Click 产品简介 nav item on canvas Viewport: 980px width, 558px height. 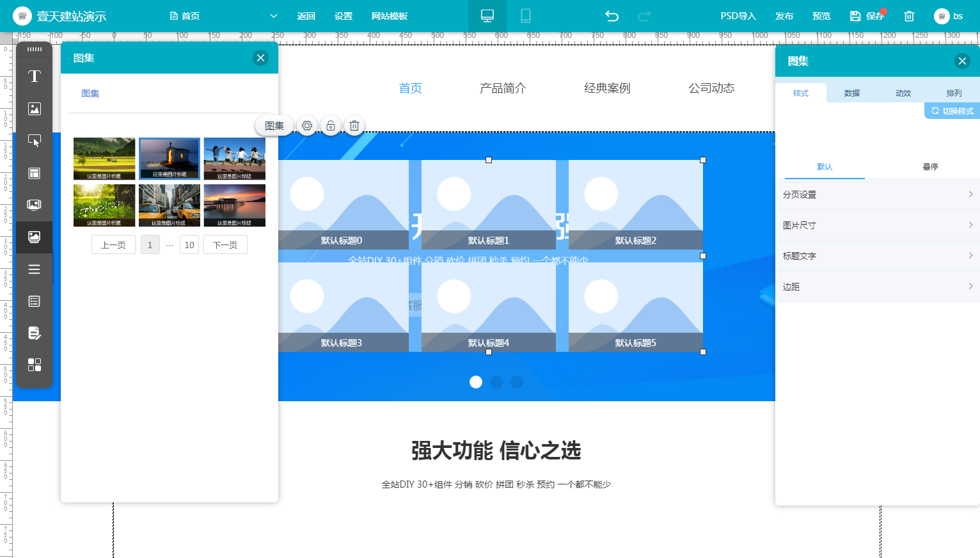click(503, 88)
